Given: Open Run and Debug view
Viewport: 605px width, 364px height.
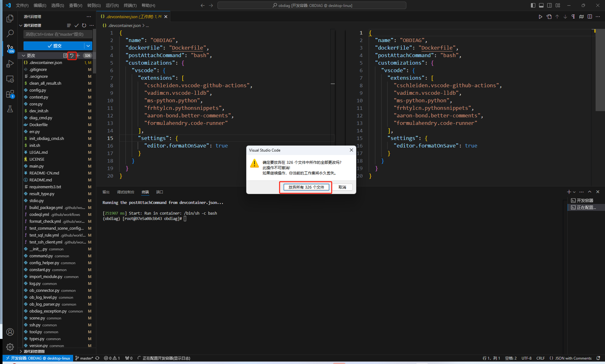Looking at the screenshot, I should pyautogui.click(x=10, y=64).
